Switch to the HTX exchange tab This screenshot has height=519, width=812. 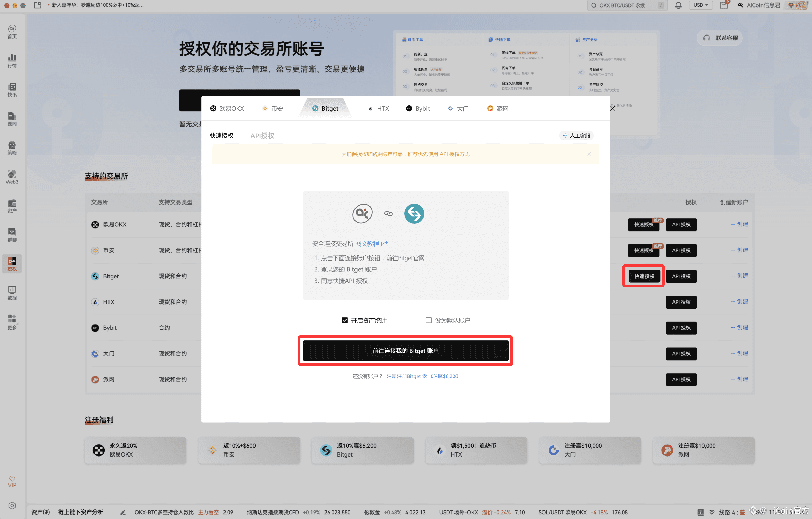[x=379, y=108]
